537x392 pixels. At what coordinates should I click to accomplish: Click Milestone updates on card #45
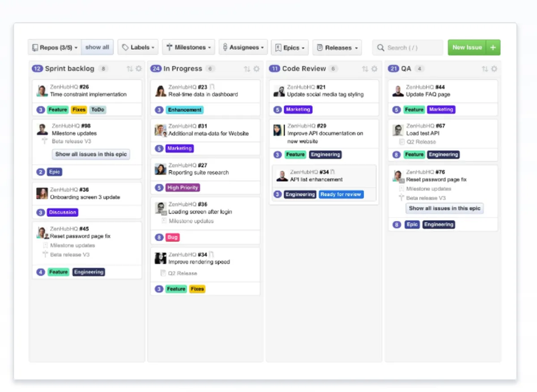[72, 245]
